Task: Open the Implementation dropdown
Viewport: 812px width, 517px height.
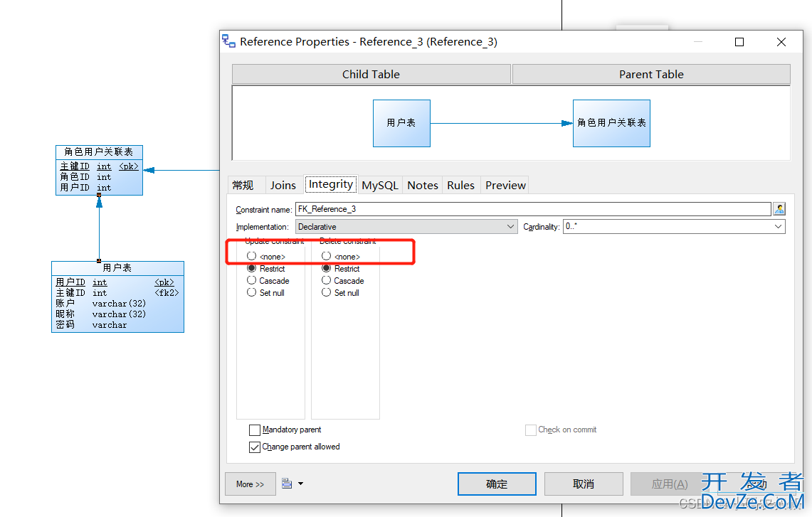Action: [x=406, y=227]
